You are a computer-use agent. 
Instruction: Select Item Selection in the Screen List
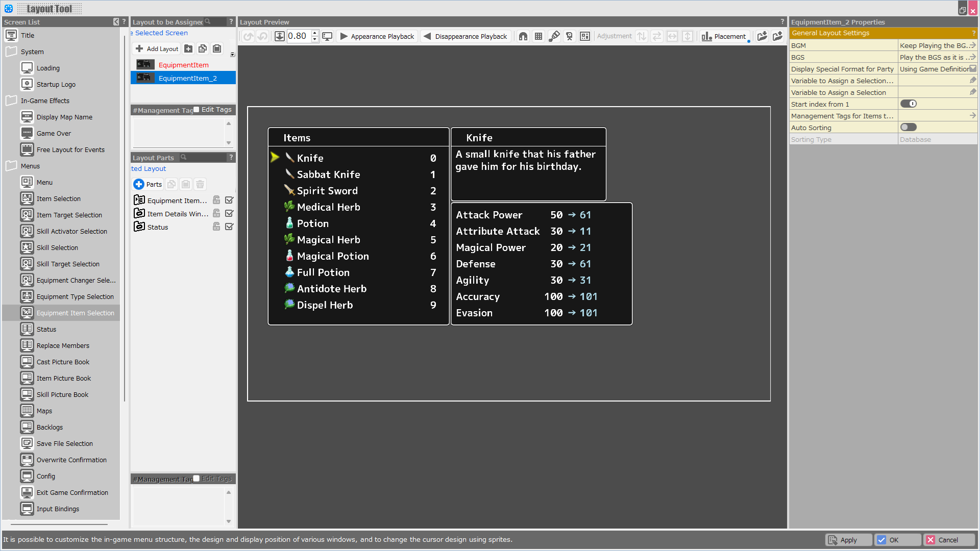pyautogui.click(x=58, y=199)
